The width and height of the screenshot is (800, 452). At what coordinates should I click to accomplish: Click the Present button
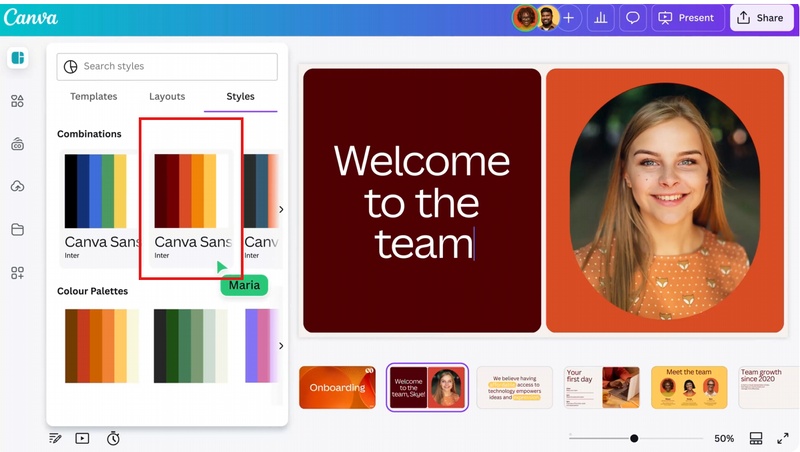click(688, 18)
